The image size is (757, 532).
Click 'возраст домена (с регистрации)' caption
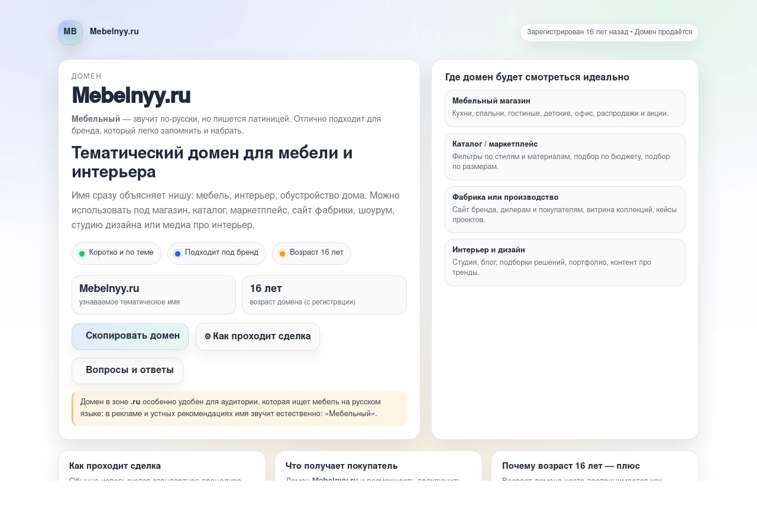[x=303, y=302]
